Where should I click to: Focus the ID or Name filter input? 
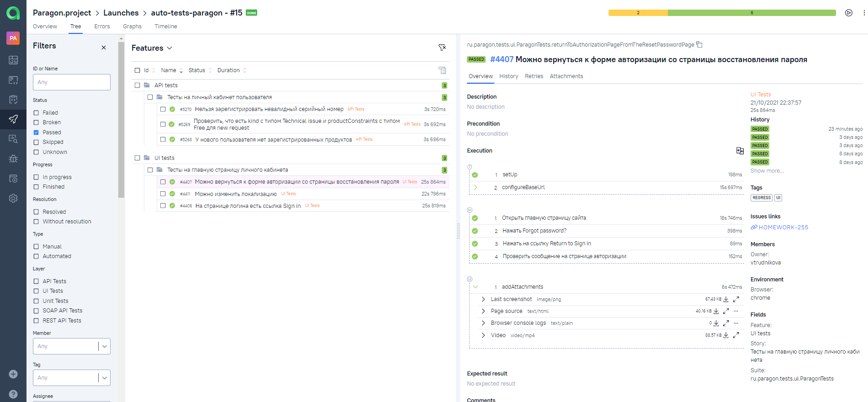click(x=72, y=82)
